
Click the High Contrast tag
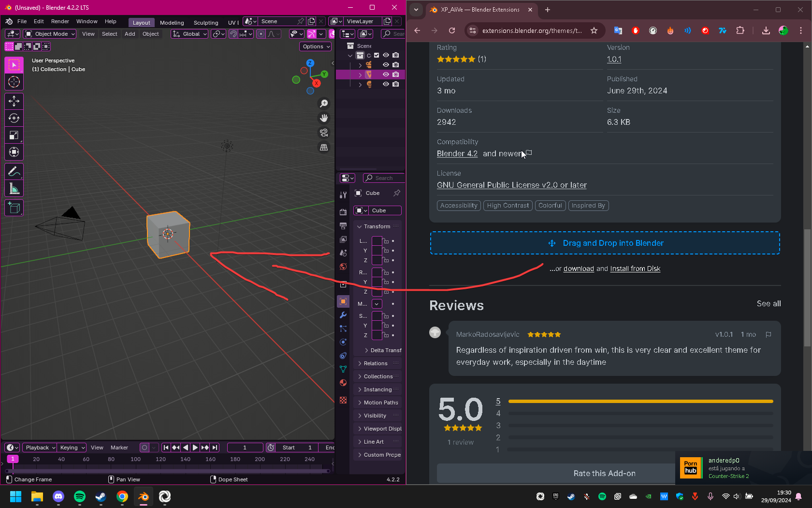(508, 206)
